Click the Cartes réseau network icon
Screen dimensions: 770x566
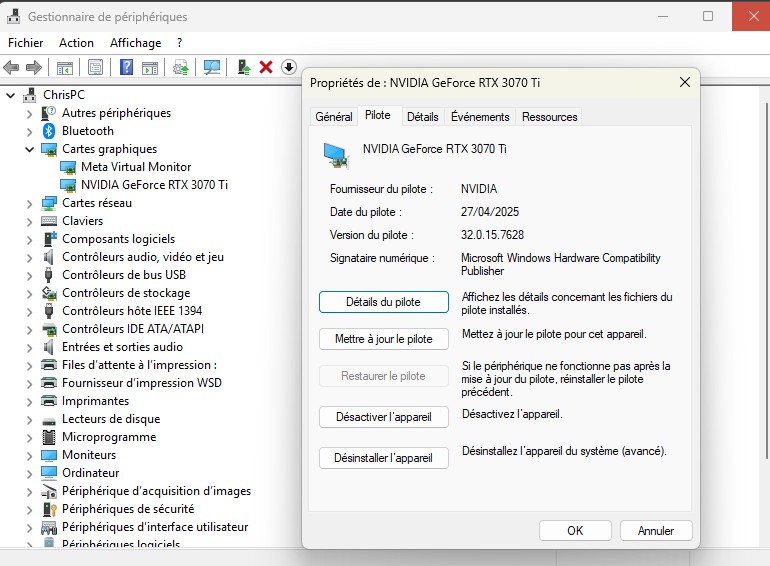(x=49, y=203)
